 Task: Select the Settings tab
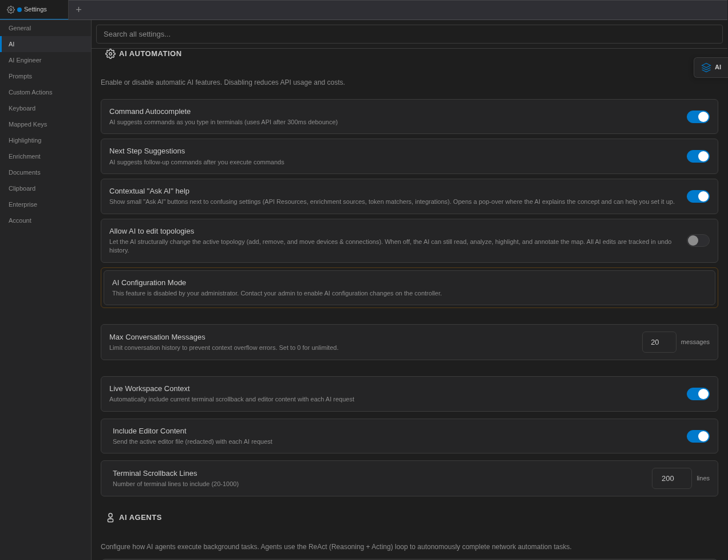(x=34, y=10)
